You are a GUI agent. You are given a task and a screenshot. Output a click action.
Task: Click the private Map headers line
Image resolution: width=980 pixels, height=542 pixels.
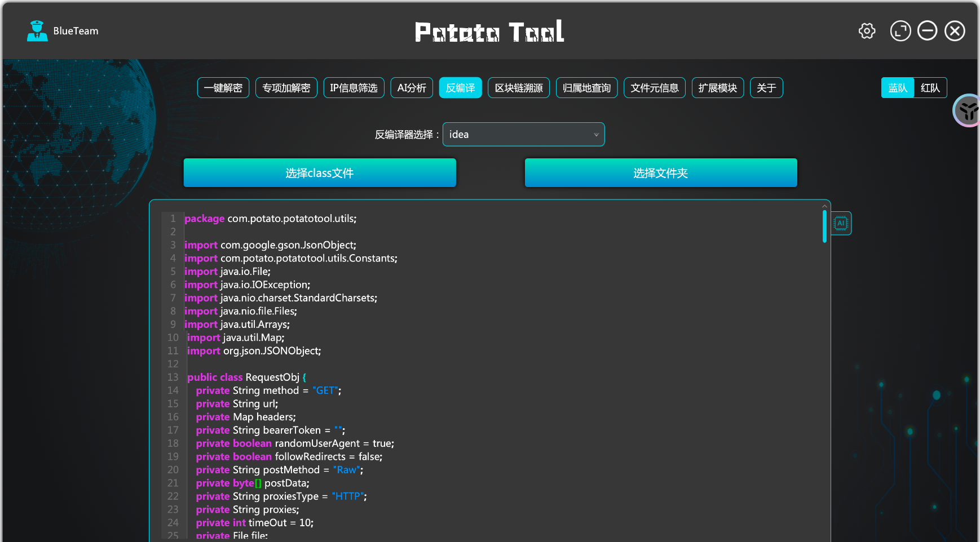coord(246,417)
